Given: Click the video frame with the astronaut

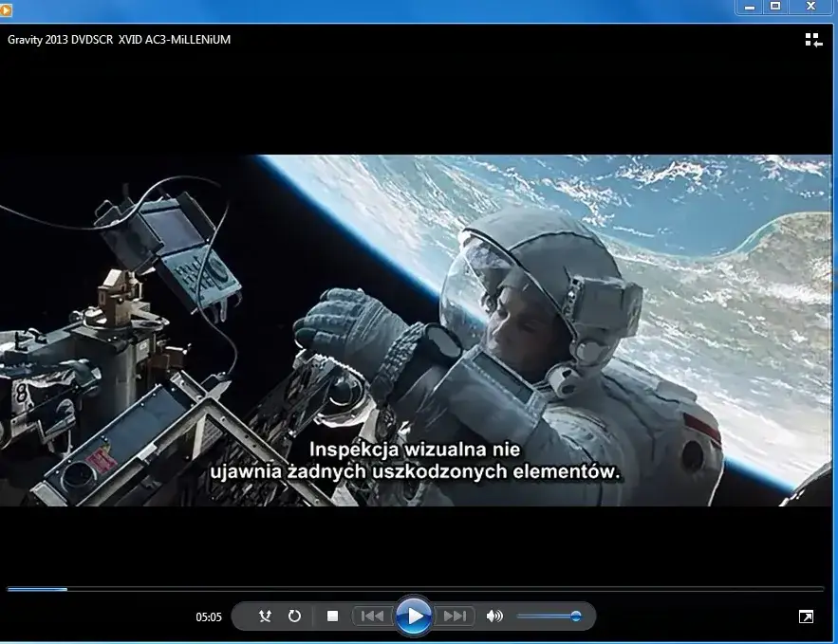Looking at the screenshot, I should coord(416,330).
